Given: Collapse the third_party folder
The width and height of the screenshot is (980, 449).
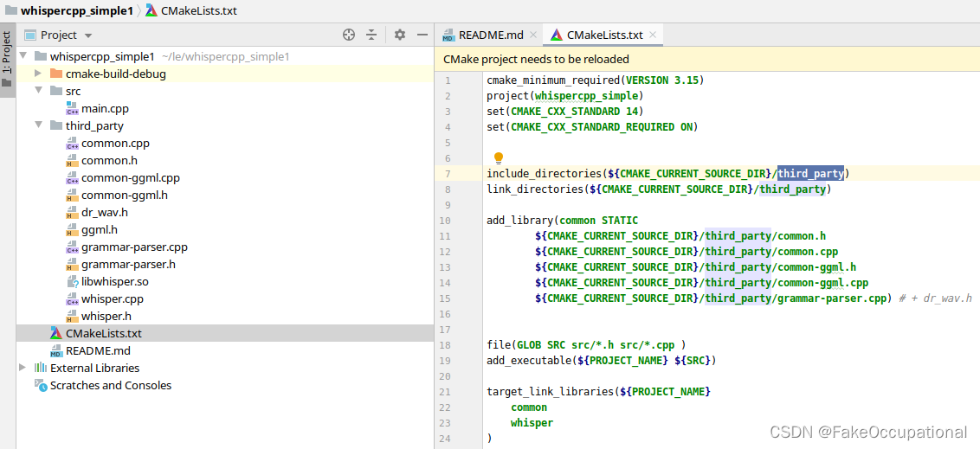Looking at the screenshot, I should pos(38,125).
